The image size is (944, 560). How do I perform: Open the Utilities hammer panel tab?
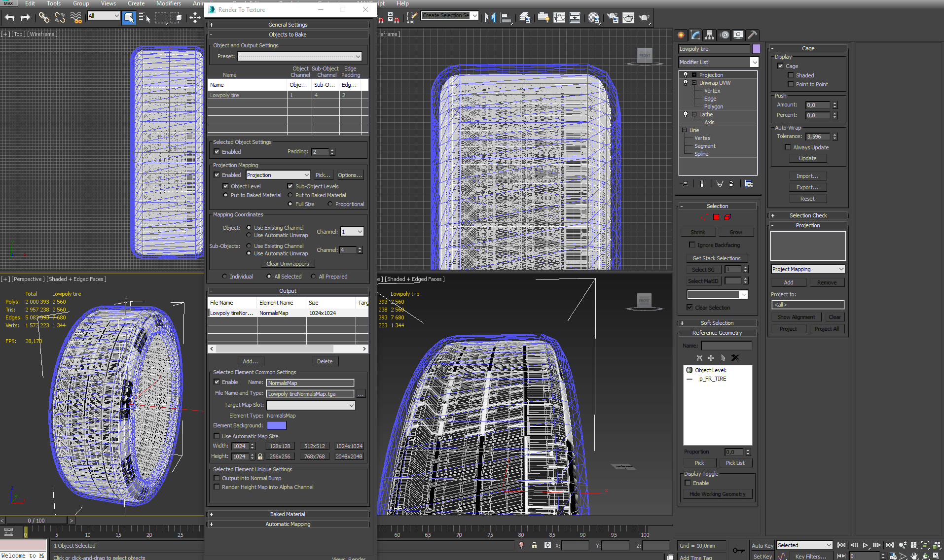point(752,35)
